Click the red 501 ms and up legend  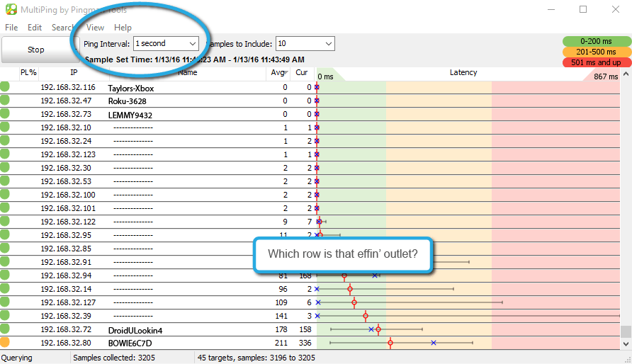pyautogui.click(x=597, y=62)
